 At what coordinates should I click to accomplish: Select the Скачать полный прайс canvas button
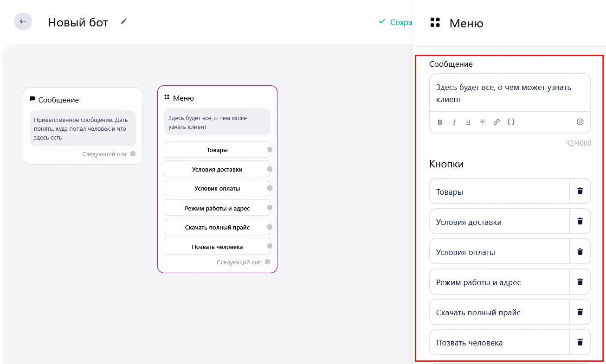(217, 227)
